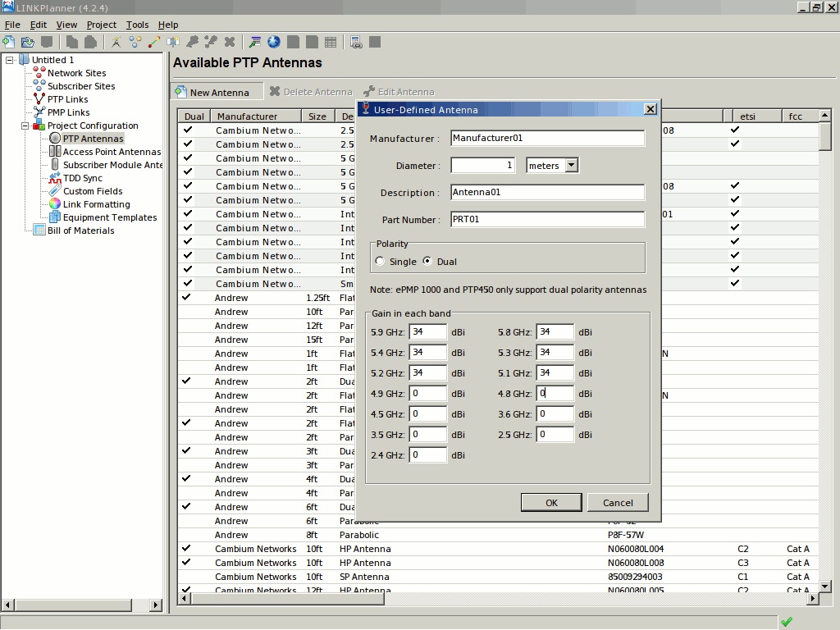840x630 pixels.
Task: Click the fcc column header
Action: 801,116
